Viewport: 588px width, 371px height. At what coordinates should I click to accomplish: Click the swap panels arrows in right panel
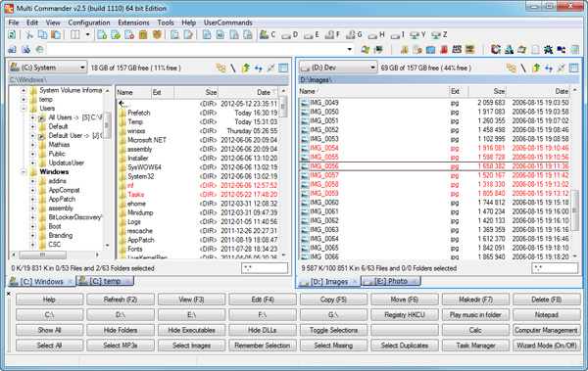[549, 68]
